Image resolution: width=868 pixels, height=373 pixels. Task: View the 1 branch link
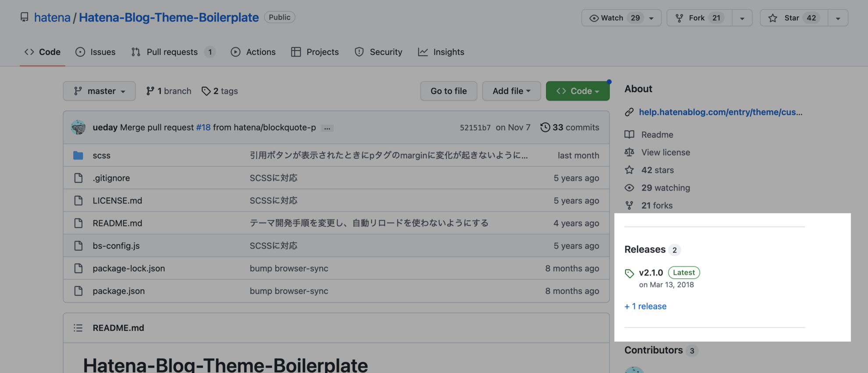[x=169, y=91]
